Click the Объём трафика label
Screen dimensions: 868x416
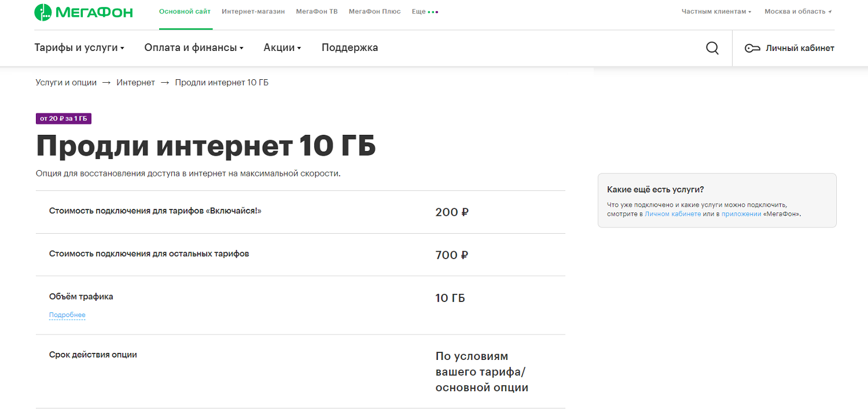point(81,296)
